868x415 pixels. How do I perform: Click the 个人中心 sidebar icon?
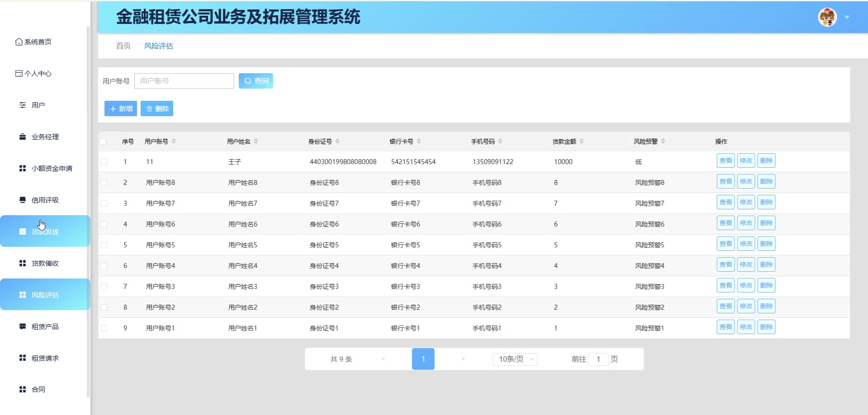click(19, 74)
